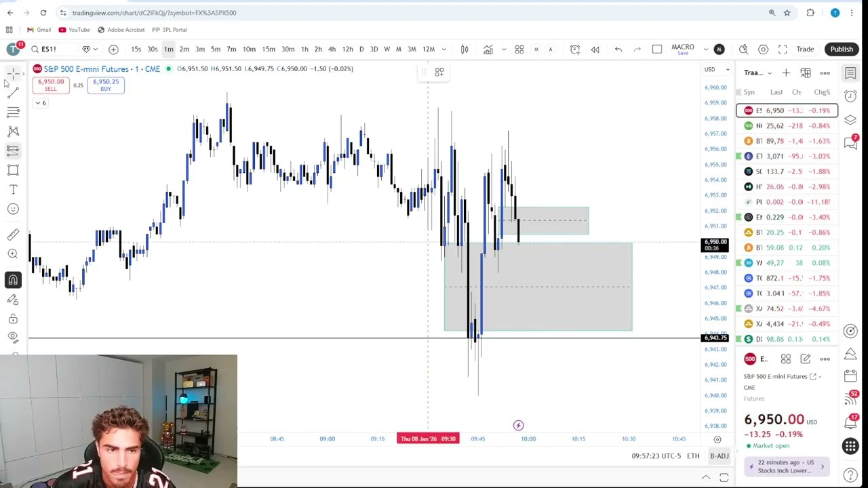868x488 pixels.
Task: Open notifications bell with 17 badge
Action: (850, 422)
